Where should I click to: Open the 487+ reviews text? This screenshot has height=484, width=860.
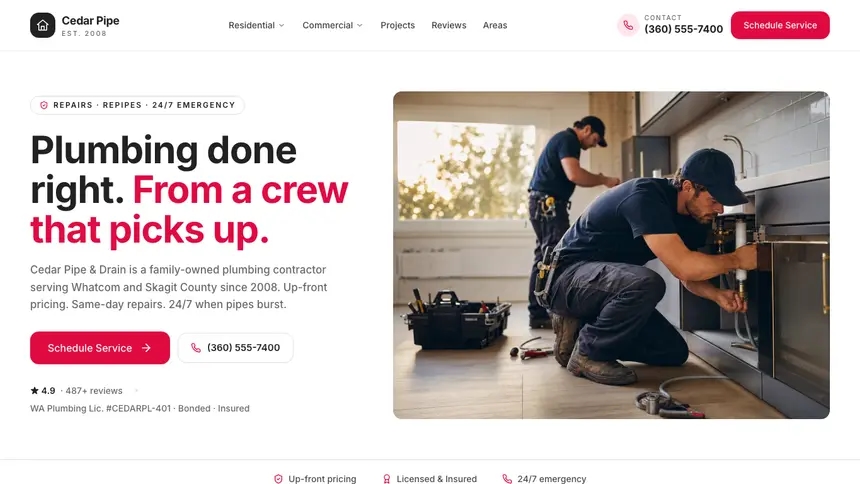point(94,391)
